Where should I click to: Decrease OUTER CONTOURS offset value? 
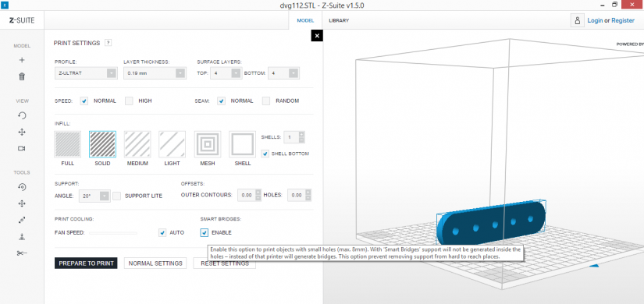coord(258,198)
